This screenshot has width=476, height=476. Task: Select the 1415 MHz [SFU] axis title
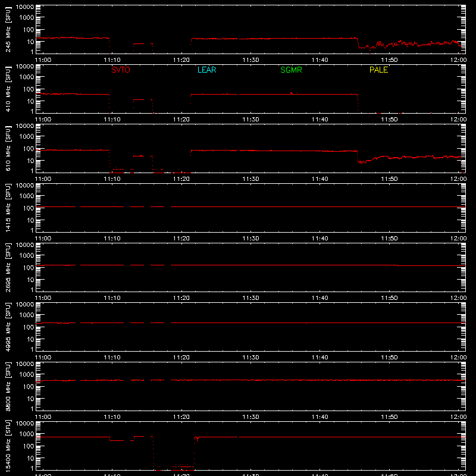8,208
